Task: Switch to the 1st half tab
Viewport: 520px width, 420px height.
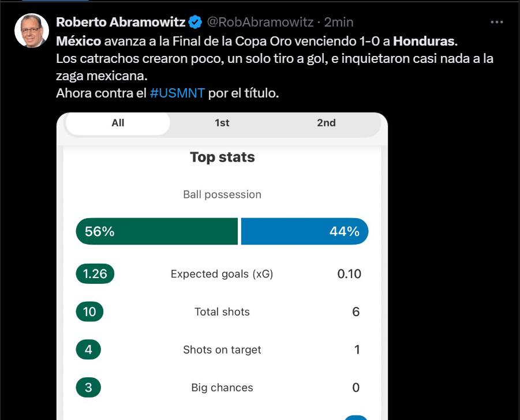Action: 222,123
